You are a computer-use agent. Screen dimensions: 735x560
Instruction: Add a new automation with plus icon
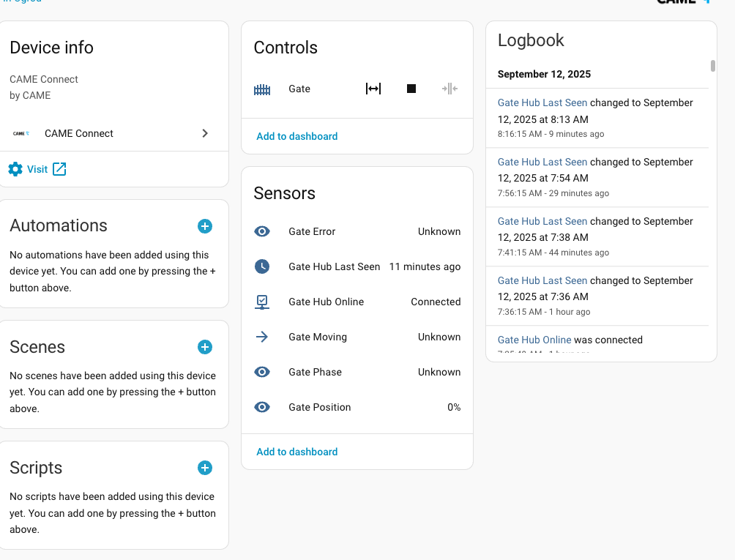205,226
